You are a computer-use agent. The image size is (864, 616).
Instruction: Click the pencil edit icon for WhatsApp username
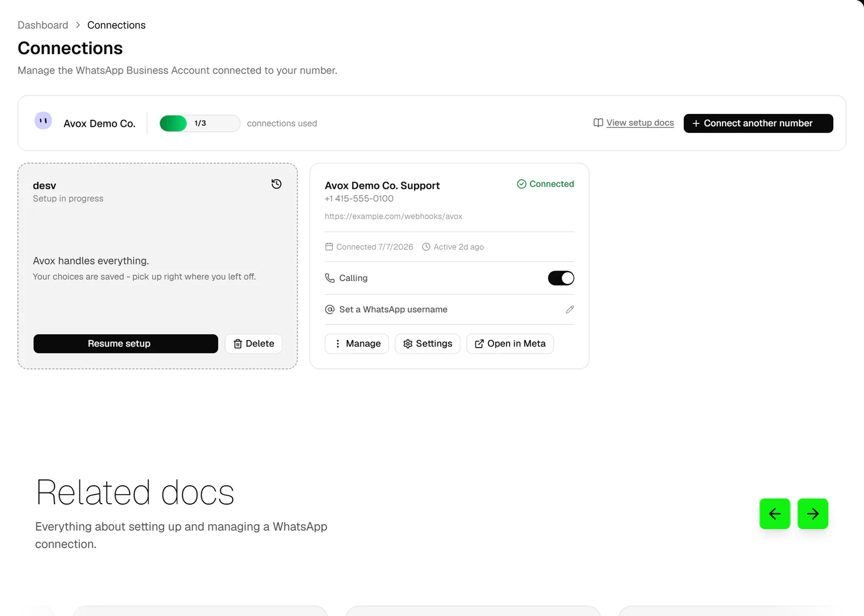[x=570, y=309]
